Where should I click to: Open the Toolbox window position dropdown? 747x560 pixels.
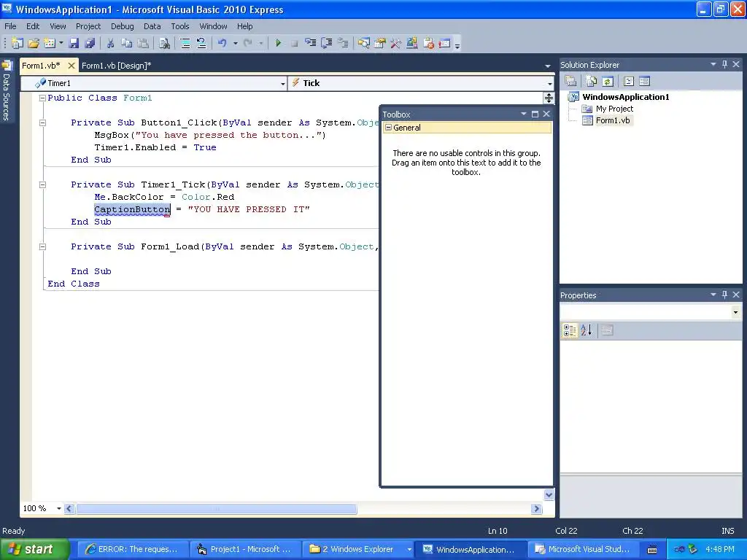(524, 114)
